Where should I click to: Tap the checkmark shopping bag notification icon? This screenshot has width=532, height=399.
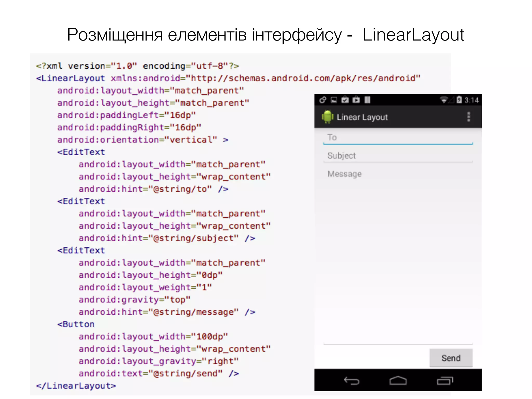[x=345, y=100]
